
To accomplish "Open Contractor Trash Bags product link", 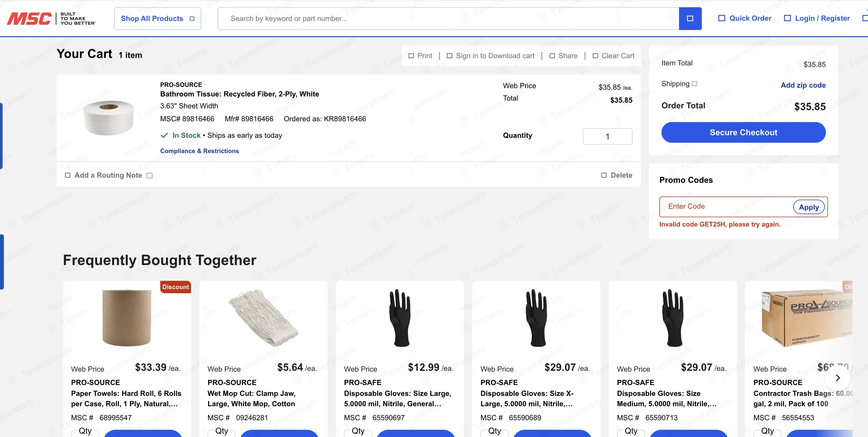I will pos(803,398).
